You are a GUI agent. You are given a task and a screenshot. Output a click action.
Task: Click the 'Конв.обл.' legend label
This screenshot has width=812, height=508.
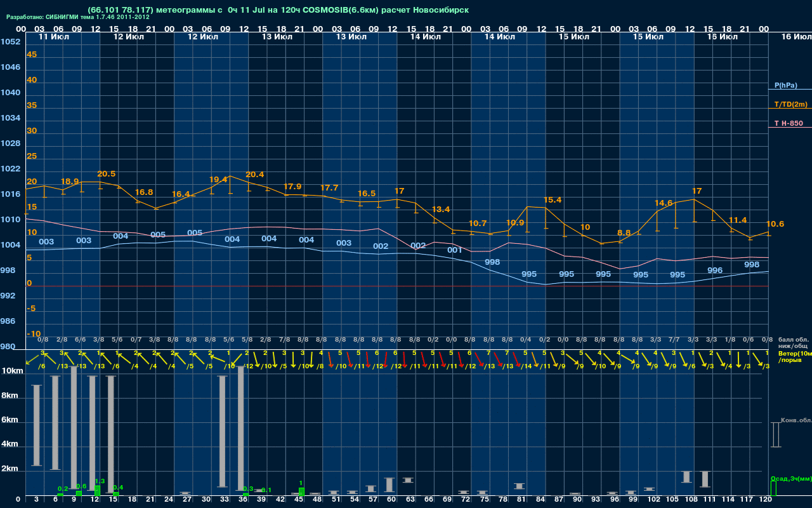point(796,420)
